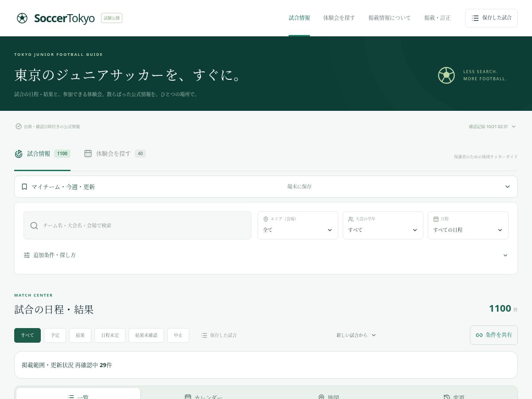Click the list icon beside 保存した試合 filter
Viewport: 532px width, 399px height.
click(204, 335)
